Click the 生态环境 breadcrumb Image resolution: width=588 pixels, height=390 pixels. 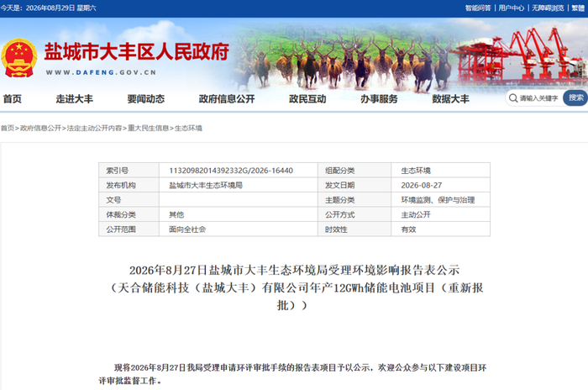188,128
